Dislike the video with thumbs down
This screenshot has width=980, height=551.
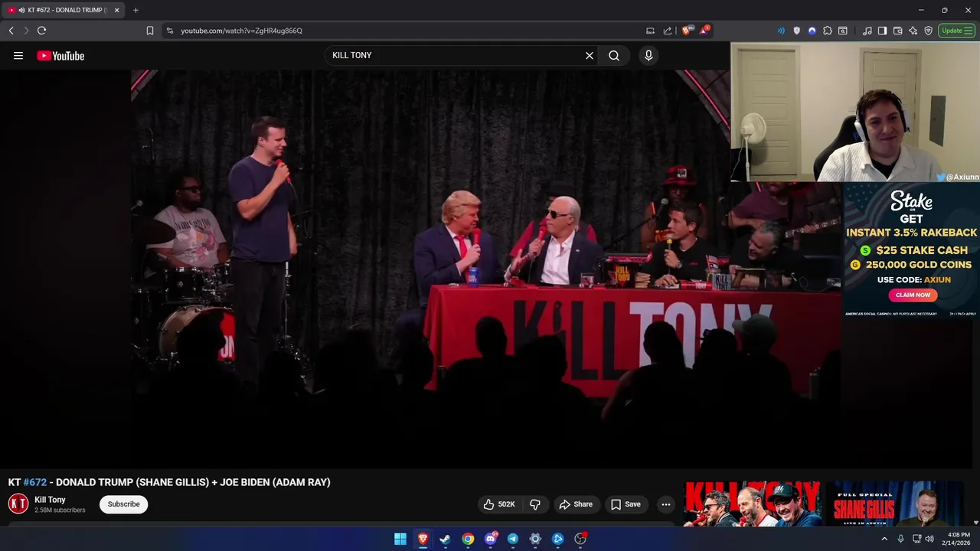[x=535, y=504]
